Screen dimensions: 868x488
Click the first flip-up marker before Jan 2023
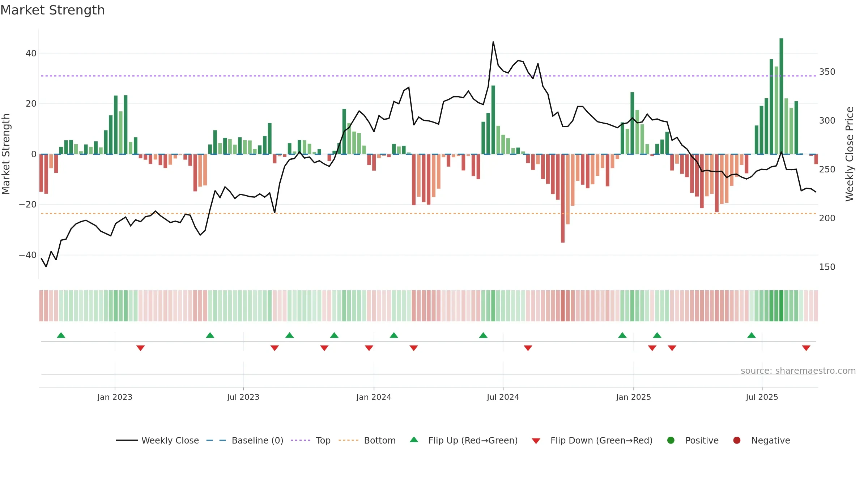point(61,335)
